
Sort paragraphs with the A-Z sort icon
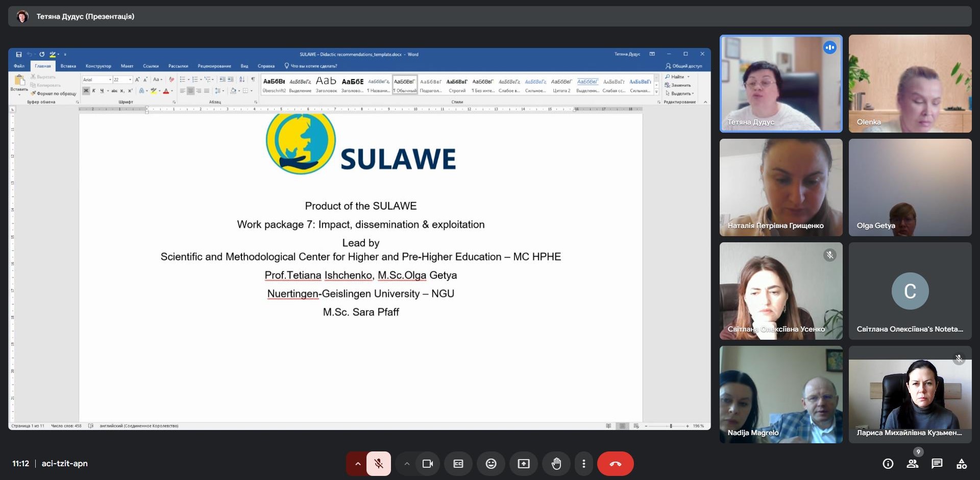click(242, 80)
